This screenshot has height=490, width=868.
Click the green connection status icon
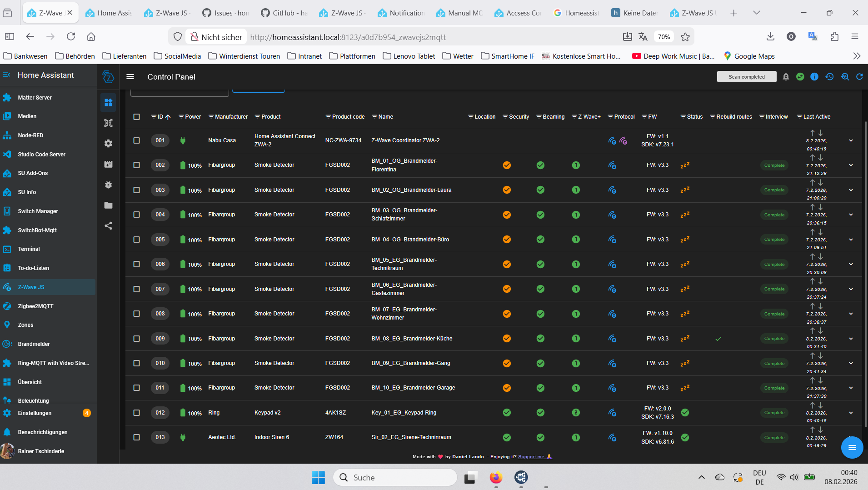coord(800,77)
